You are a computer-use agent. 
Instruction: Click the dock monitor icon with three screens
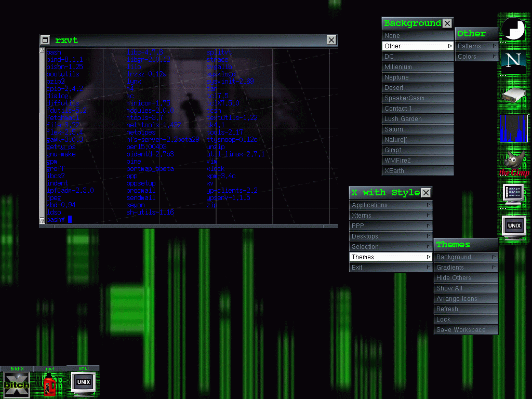pyautogui.click(x=513, y=194)
